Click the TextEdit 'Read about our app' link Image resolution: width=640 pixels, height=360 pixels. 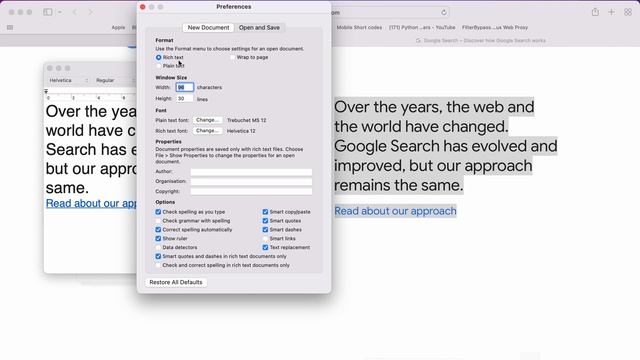(91, 203)
